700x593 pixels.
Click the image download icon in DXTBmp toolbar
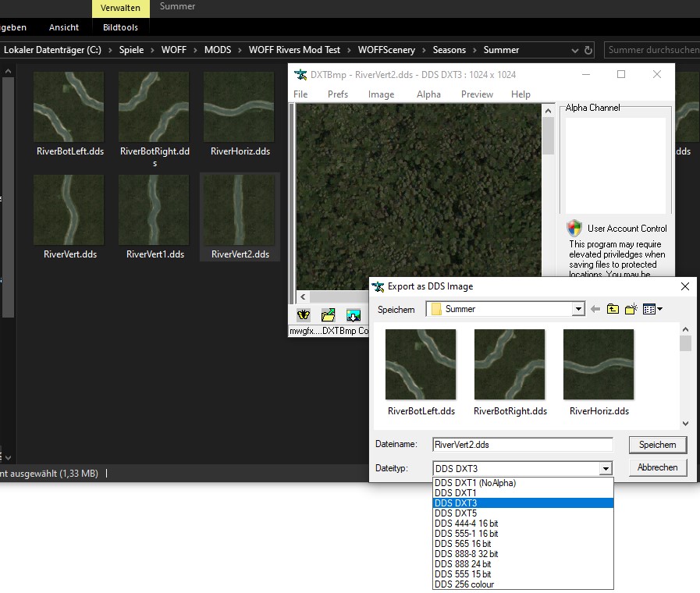tap(354, 315)
